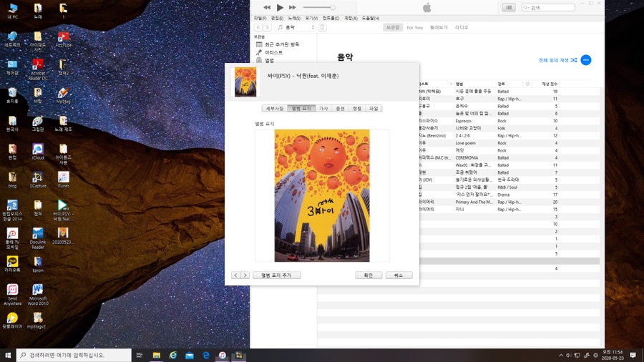Open the 파일 tab in dialog
The width and height of the screenshot is (644, 362).
pyautogui.click(x=374, y=108)
